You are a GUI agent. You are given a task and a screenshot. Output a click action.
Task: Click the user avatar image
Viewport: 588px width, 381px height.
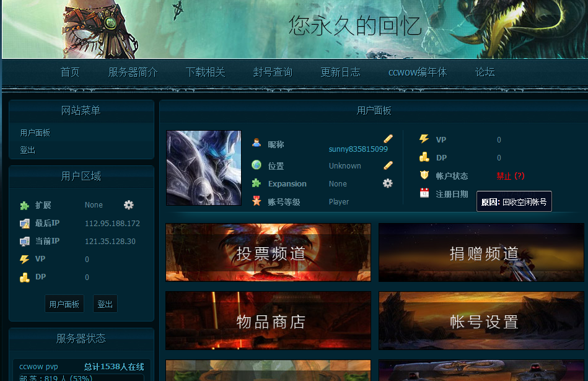(203, 168)
